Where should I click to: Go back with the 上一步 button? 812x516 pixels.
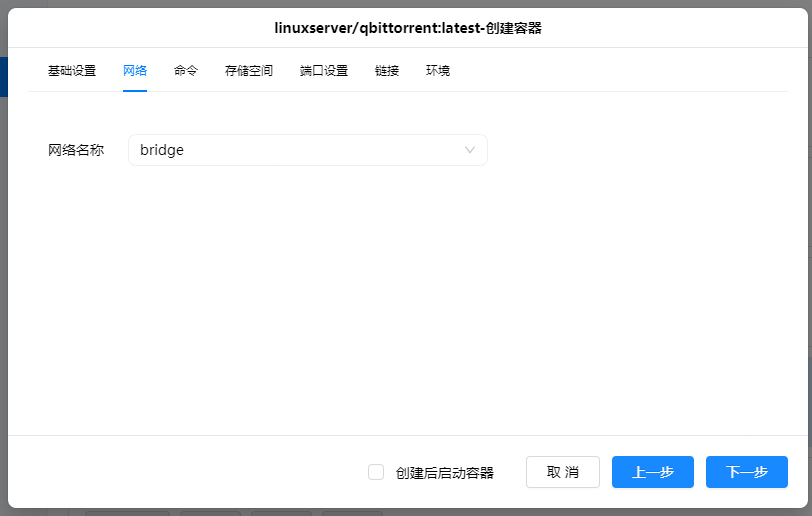coord(653,472)
